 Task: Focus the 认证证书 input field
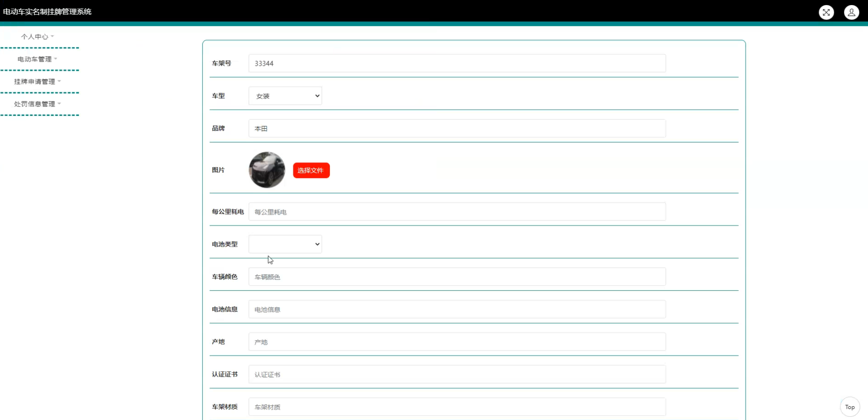[457, 374]
